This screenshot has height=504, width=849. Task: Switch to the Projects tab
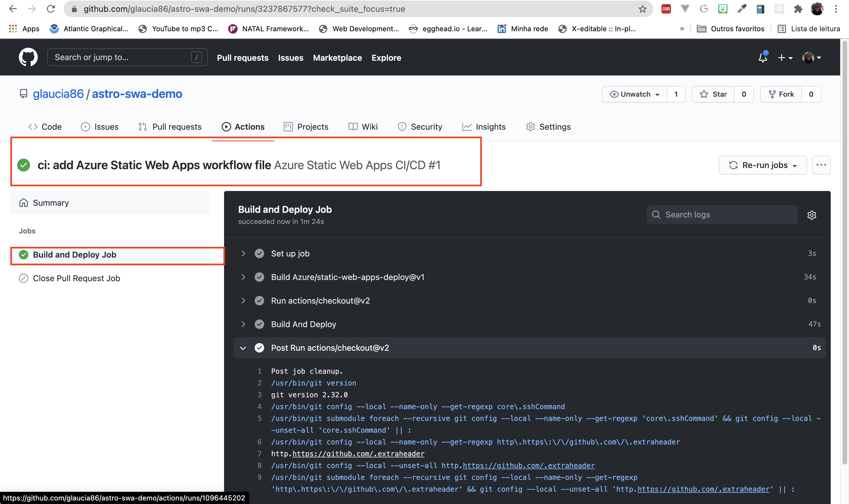(306, 127)
